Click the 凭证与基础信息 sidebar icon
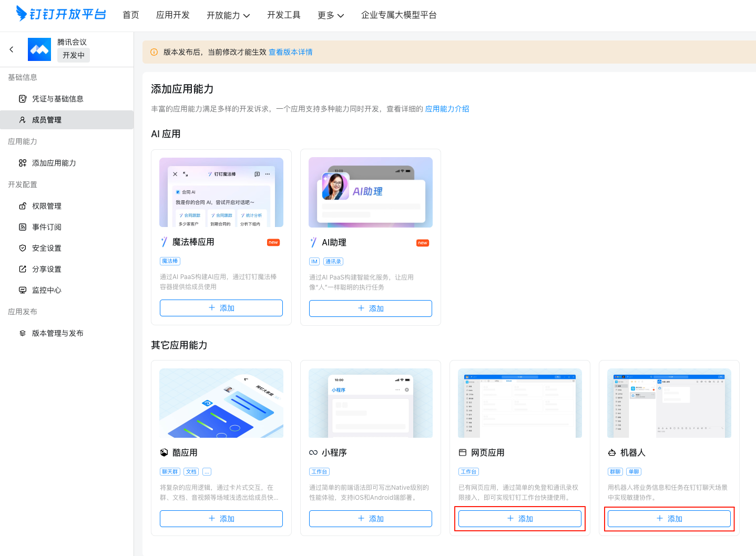The height and width of the screenshot is (556, 756). coord(23,99)
